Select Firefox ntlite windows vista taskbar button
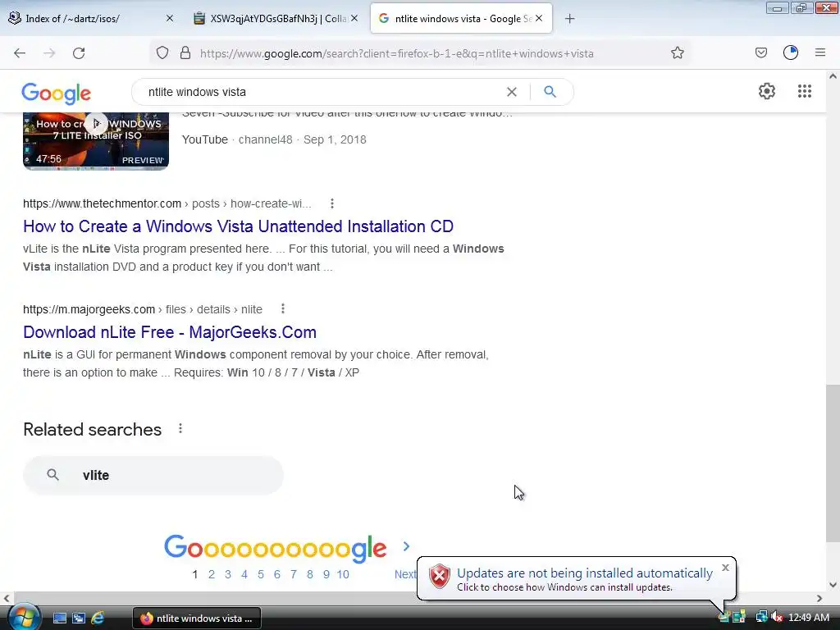The height and width of the screenshot is (630, 840). 197,619
